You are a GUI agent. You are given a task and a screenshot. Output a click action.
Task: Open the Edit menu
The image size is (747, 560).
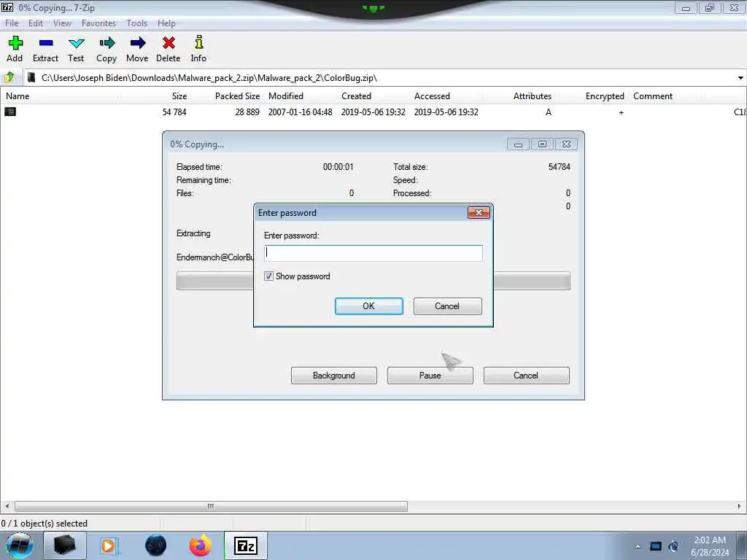coord(36,23)
